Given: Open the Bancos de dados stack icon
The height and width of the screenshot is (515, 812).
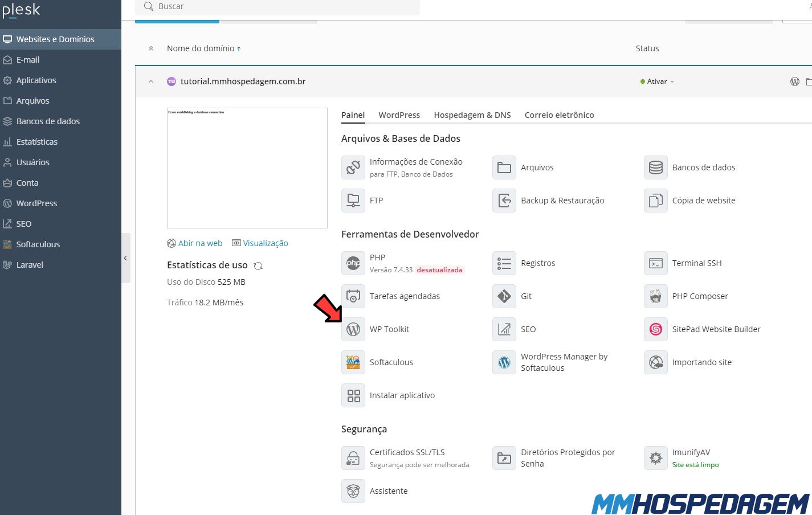Looking at the screenshot, I should 656,167.
